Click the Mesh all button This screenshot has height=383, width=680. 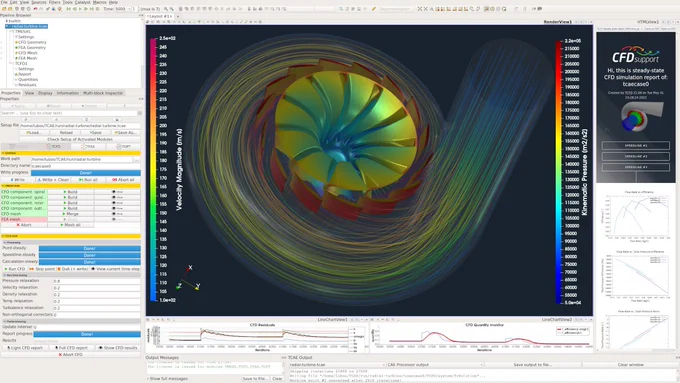70,225
